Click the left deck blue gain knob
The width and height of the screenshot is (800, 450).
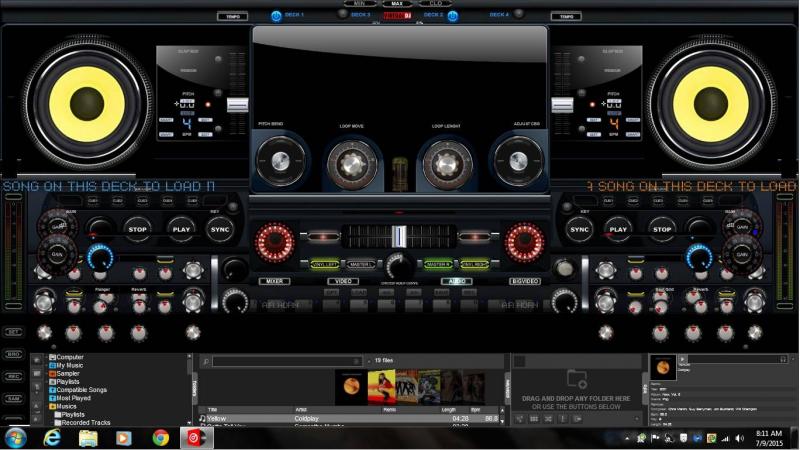click(99, 258)
